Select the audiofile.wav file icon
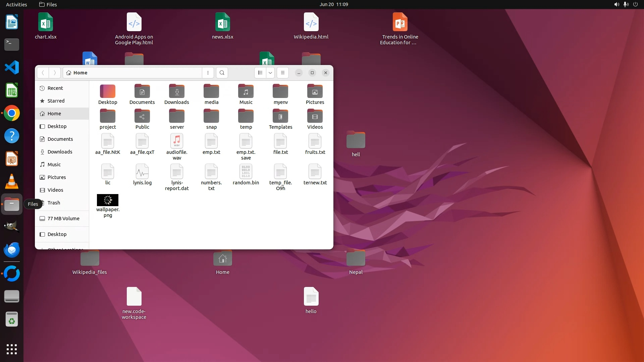Screen dimensions: 644x362 click(x=177, y=141)
